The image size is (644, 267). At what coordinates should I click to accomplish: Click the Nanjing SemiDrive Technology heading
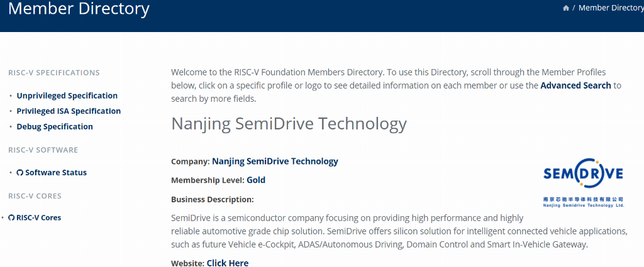pos(289,124)
